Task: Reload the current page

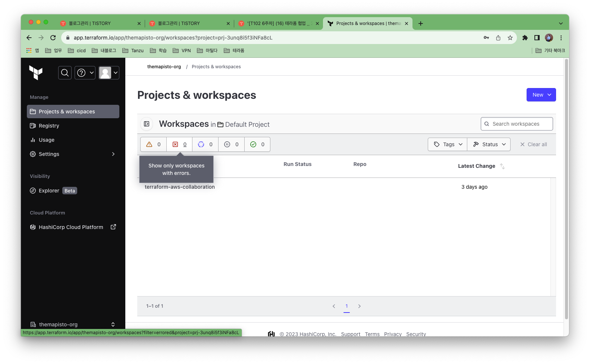Action: coord(53,38)
